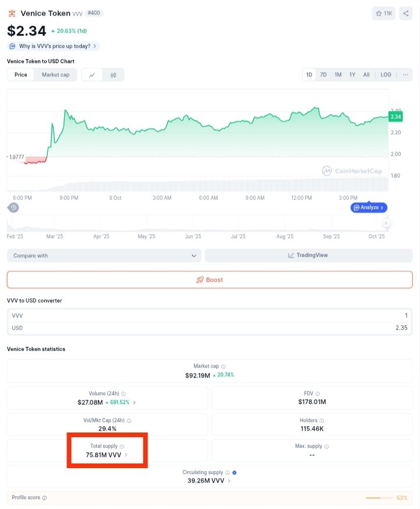Click the 29.4% Vol/Mkt Cap value
Image resolution: width=420 pixels, height=509 pixels.
pos(107,429)
